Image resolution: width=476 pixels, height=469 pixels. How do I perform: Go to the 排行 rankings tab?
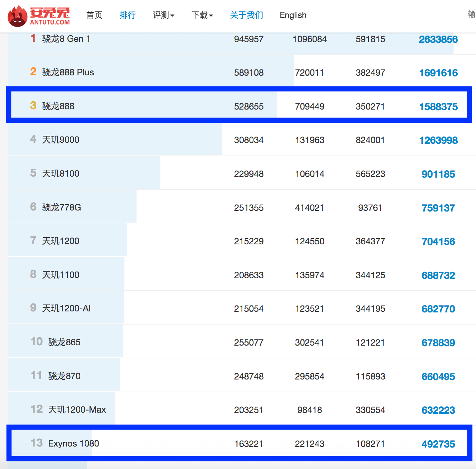tap(128, 15)
